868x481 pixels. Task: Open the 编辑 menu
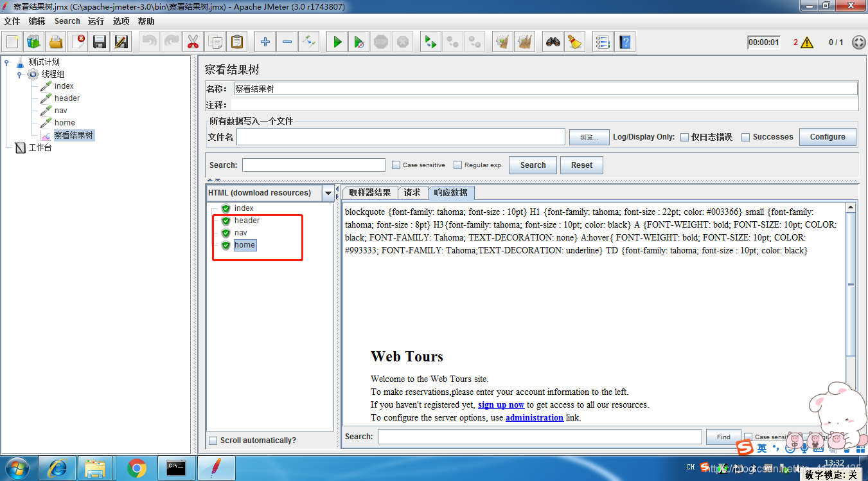tap(37, 21)
